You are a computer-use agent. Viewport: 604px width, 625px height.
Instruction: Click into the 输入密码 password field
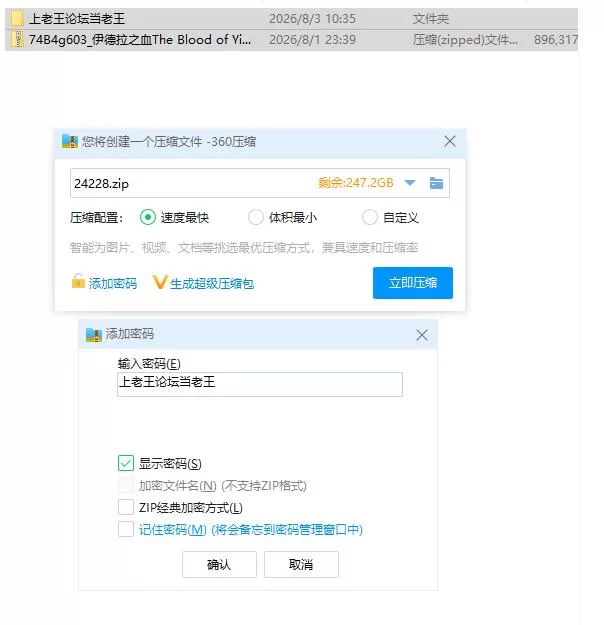pos(260,384)
